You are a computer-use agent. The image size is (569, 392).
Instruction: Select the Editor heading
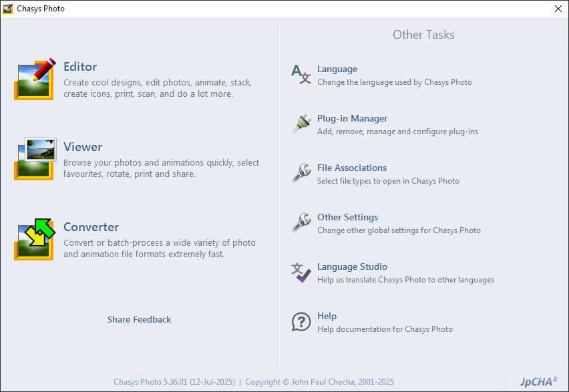point(80,67)
